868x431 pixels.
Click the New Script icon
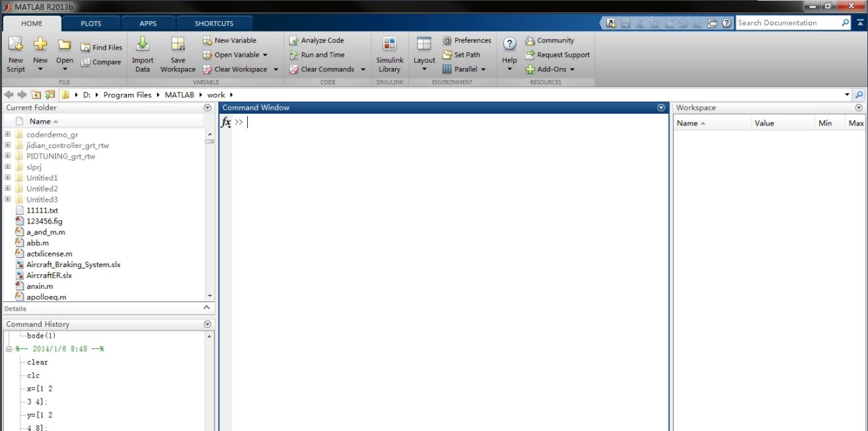pyautogui.click(x=16, y=46)
